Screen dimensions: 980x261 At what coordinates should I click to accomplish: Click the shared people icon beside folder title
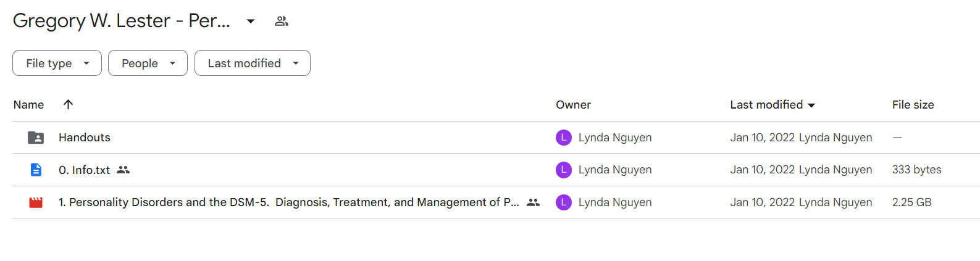tap(282, 21)
